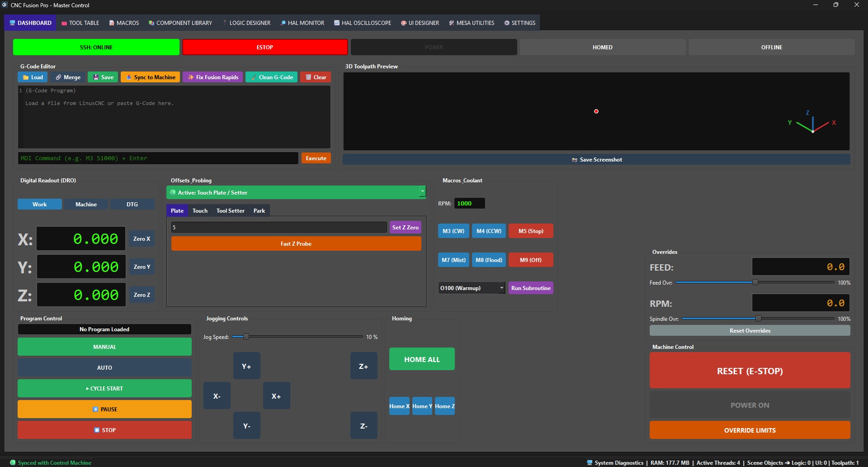
Task: Click Cycle Start
Action: point(104,389)
